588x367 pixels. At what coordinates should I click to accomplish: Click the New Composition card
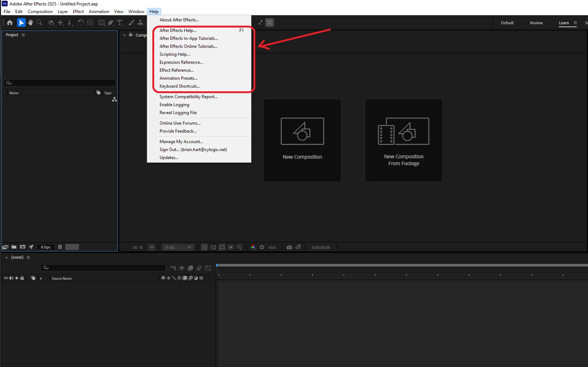pos(302,140)
